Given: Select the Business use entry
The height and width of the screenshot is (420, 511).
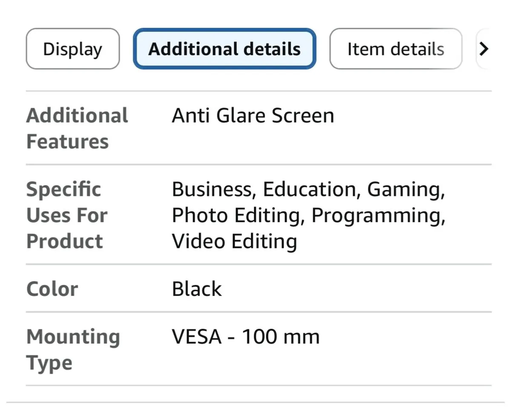Looking at the screenshot, I should click(211, 189).
